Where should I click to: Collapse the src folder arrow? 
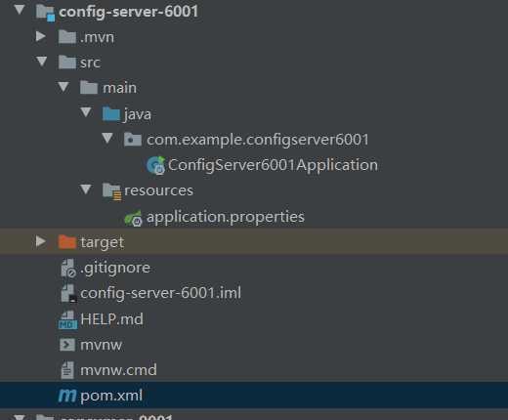[x=42, y=62]
